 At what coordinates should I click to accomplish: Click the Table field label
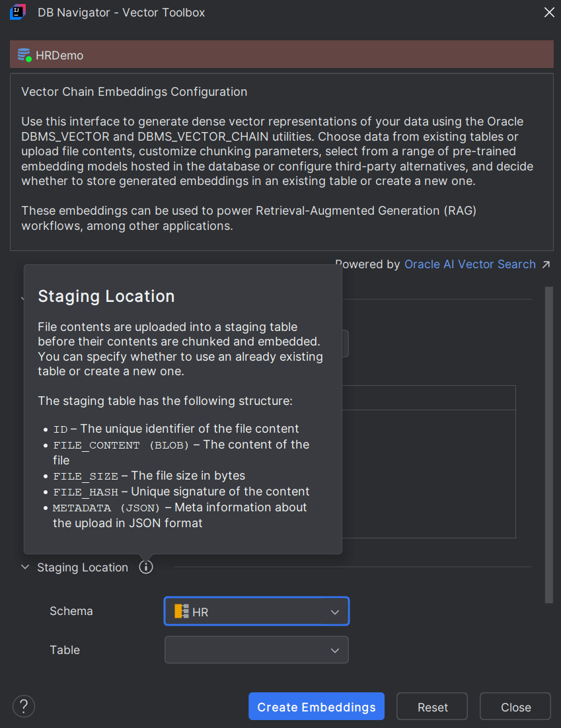coord(65,649)
